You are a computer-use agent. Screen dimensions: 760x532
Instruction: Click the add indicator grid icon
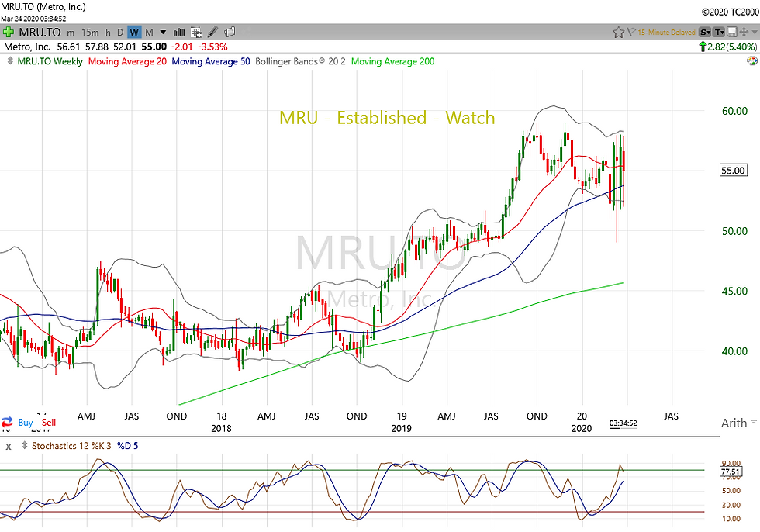[195, 33]
